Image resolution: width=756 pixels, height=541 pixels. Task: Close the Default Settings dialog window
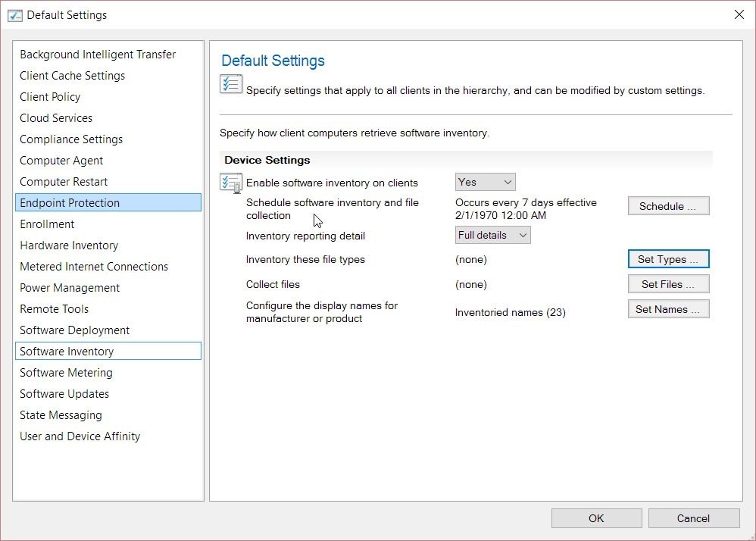(x=739, y=14)
